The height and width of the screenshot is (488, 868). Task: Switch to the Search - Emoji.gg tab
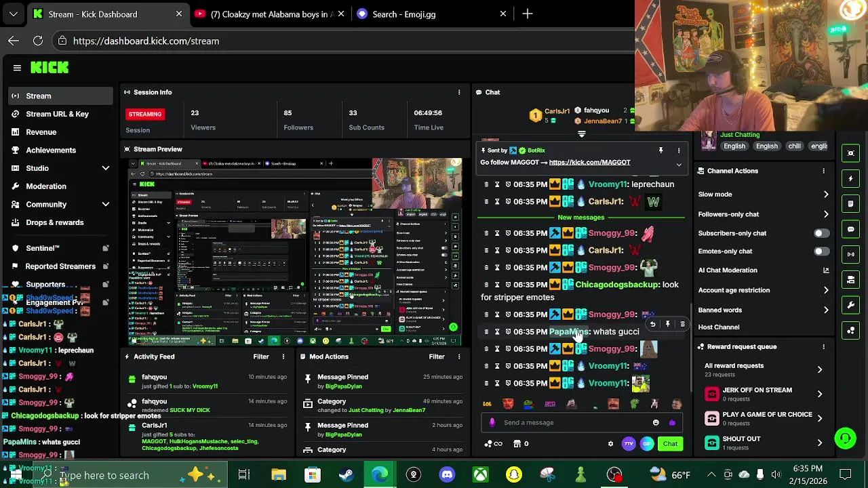tap(432, 14)
